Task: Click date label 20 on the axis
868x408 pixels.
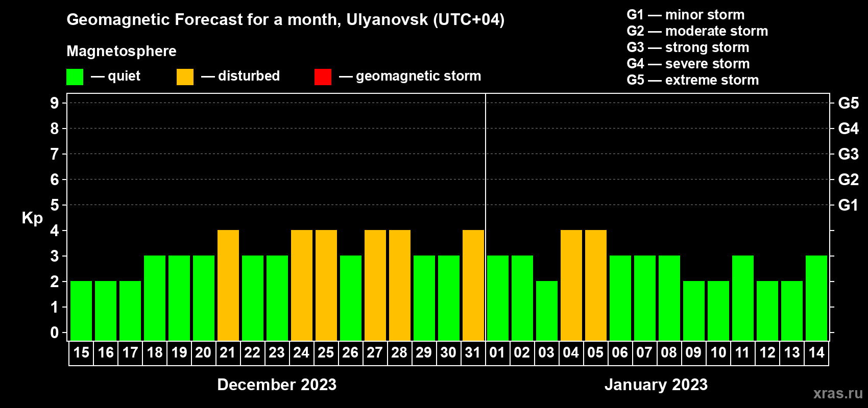Action: [x=204, y=353]
